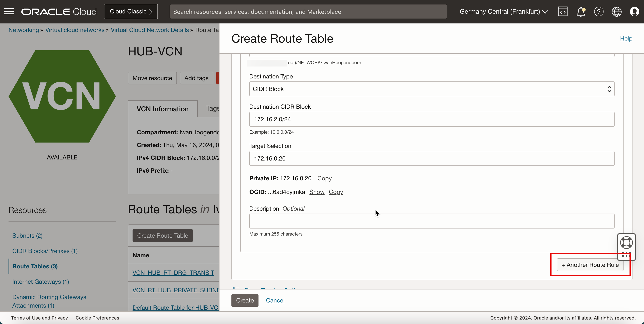Click the Cloud Shell terminal icon
The width and height of the screenshot is (644, 324).
(x=563, y=11)
